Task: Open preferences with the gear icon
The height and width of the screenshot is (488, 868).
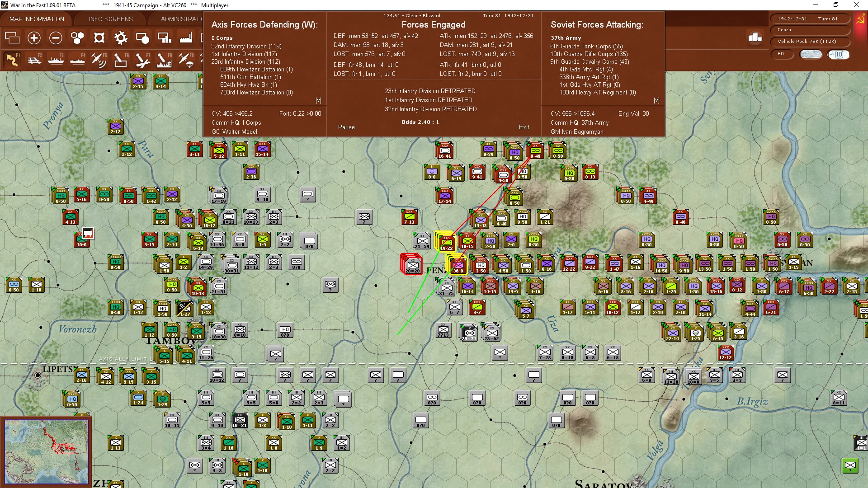Action: 121,38
